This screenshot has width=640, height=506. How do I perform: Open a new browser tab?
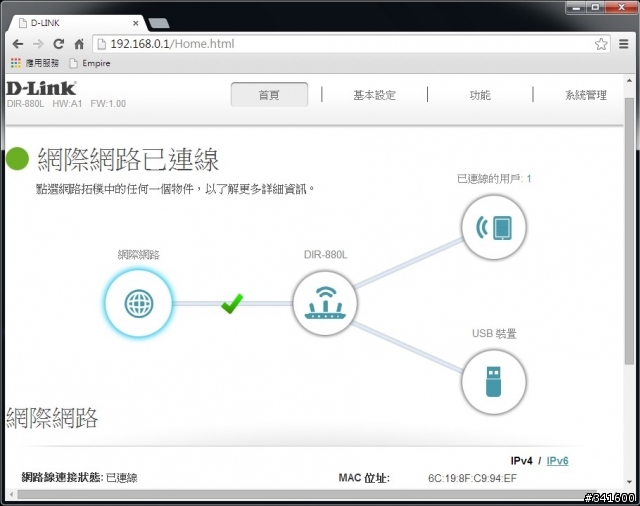pyautogui.click(x=159, y=24)
